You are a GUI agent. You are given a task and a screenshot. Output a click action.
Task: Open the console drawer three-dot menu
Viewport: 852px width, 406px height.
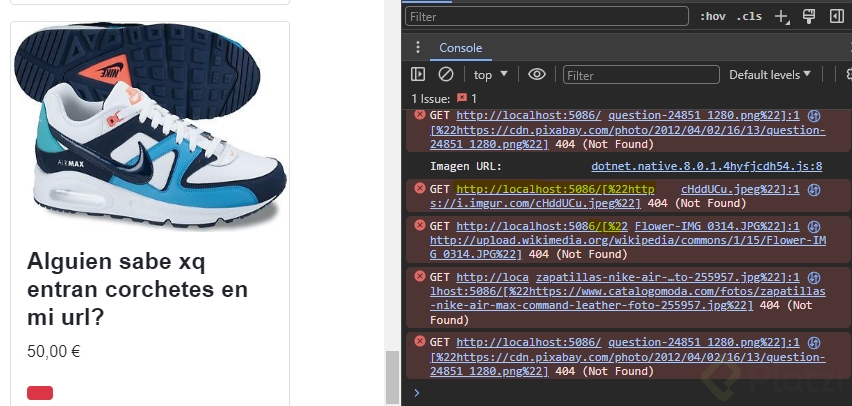pyautogui.click(x=418, y=47)
